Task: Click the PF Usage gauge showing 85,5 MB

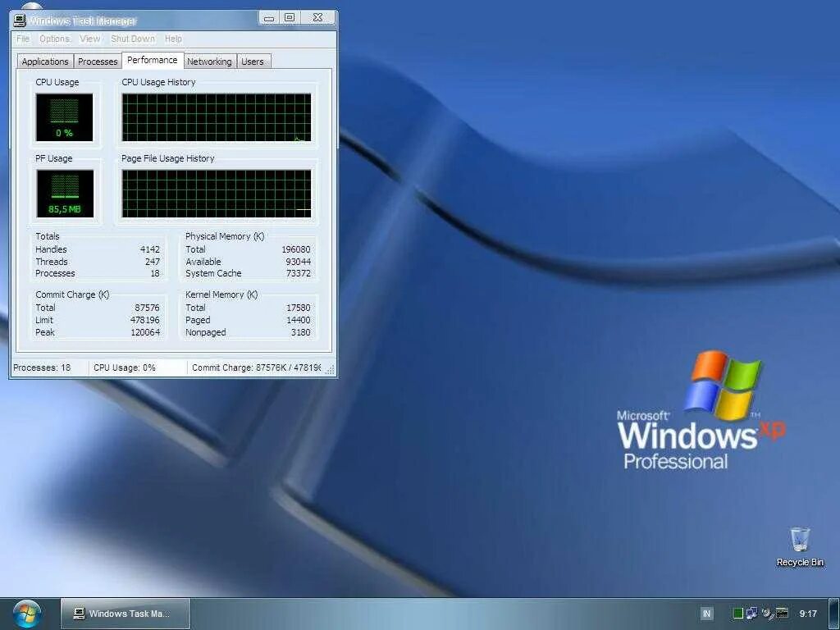Action: coord(64,194)
